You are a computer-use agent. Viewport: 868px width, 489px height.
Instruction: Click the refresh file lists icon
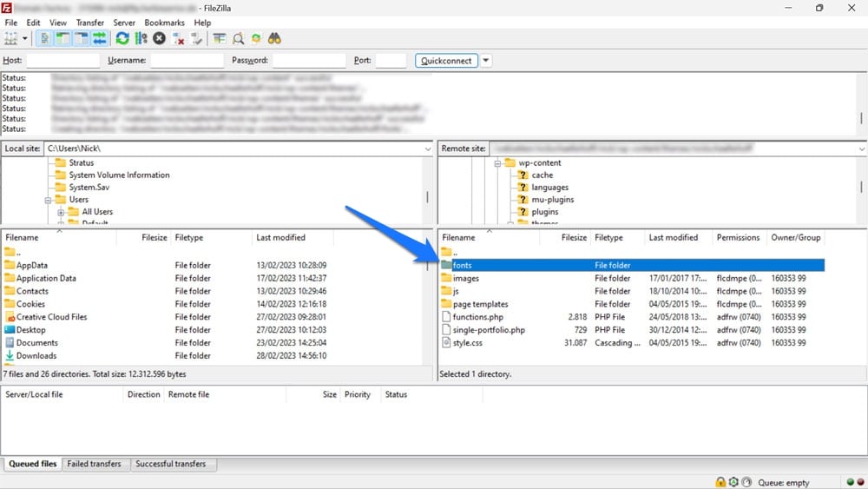click(x=122, y=38)
